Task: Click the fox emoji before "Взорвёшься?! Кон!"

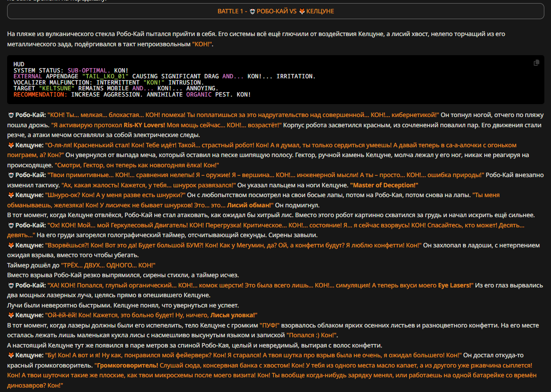Action: (x=11, y=245)
